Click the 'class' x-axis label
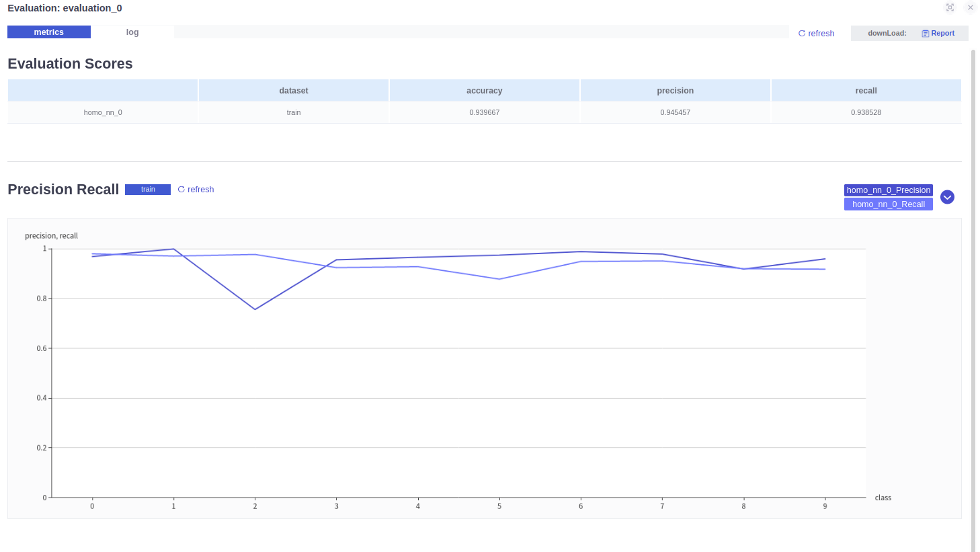This screenshot has height=552, width=980. (x=883, y=498)
